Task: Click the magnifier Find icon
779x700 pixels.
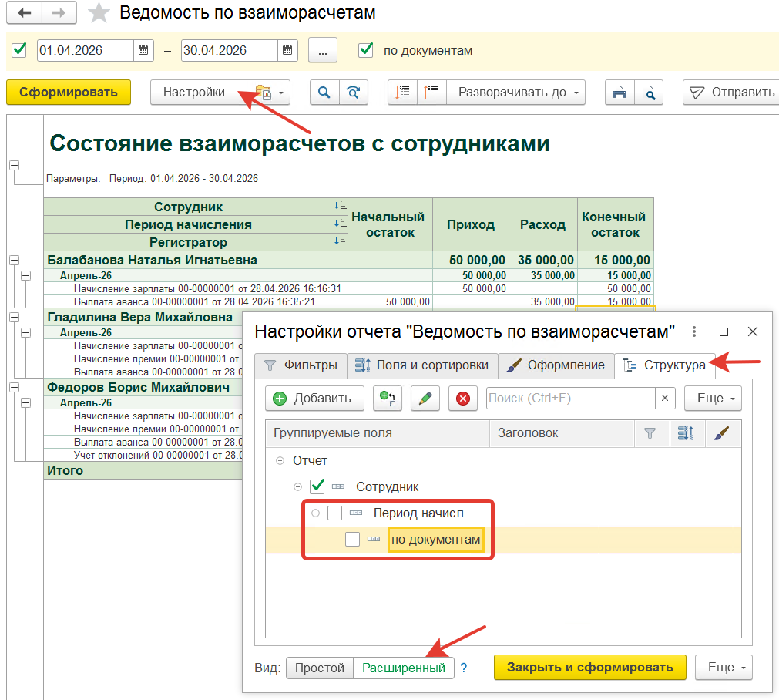Action: 324,93
